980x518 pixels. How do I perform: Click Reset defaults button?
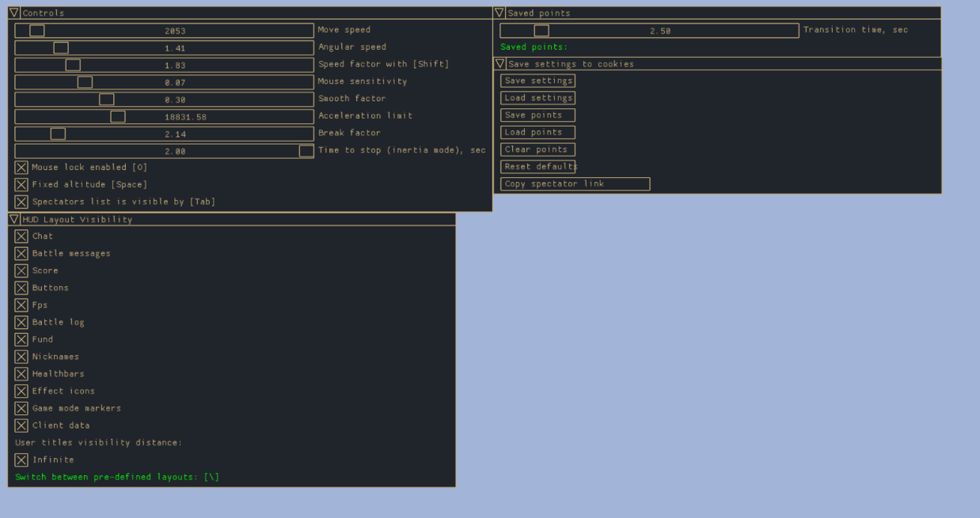click(x=537, y=167)
